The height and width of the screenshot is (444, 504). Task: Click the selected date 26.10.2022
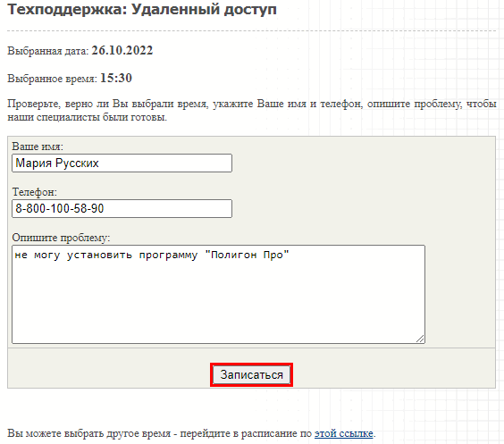tap(122, 50)
